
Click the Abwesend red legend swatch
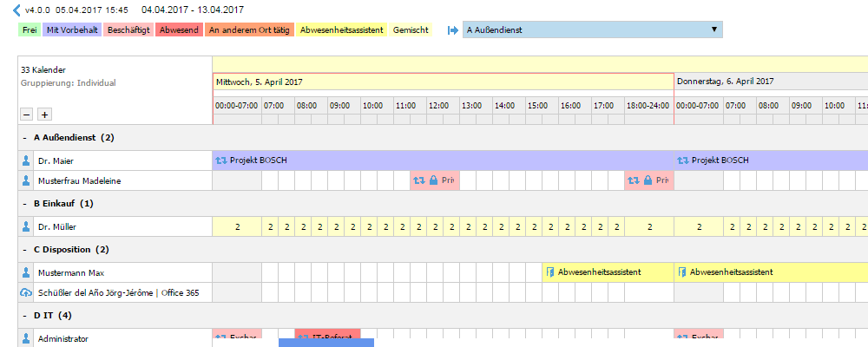(180, 29)
